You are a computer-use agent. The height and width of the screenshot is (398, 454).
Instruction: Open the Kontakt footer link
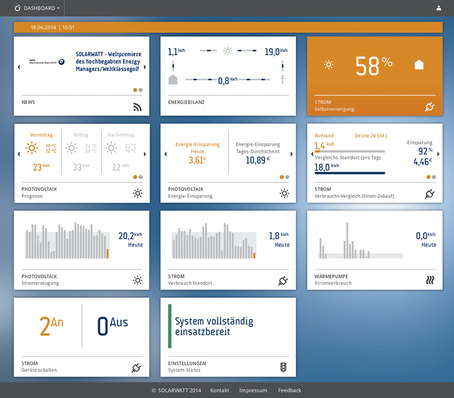[x=220, y=390]
